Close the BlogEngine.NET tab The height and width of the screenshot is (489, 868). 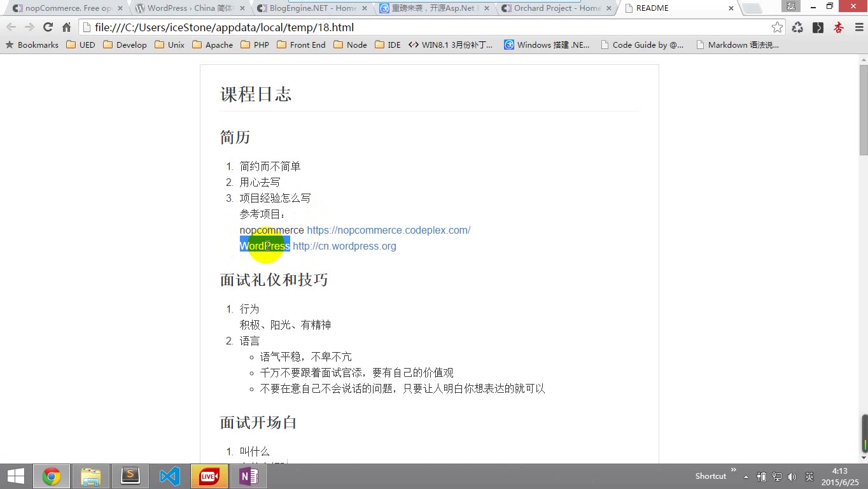point(365,8)
